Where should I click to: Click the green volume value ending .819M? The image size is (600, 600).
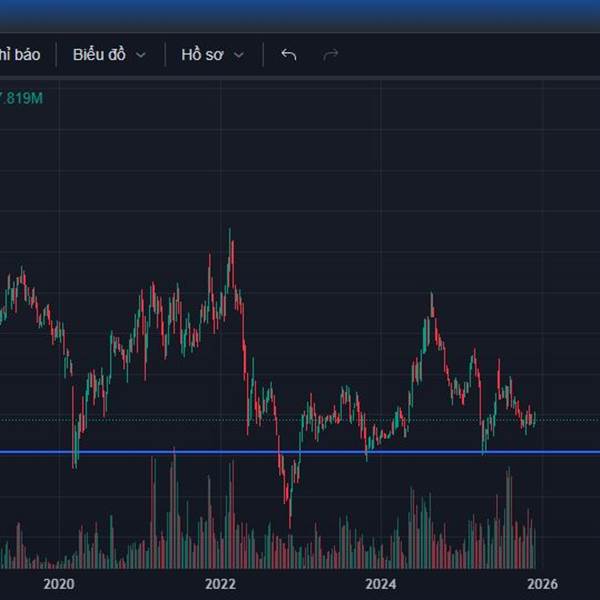pyautogui.click(x=21, y=98)
